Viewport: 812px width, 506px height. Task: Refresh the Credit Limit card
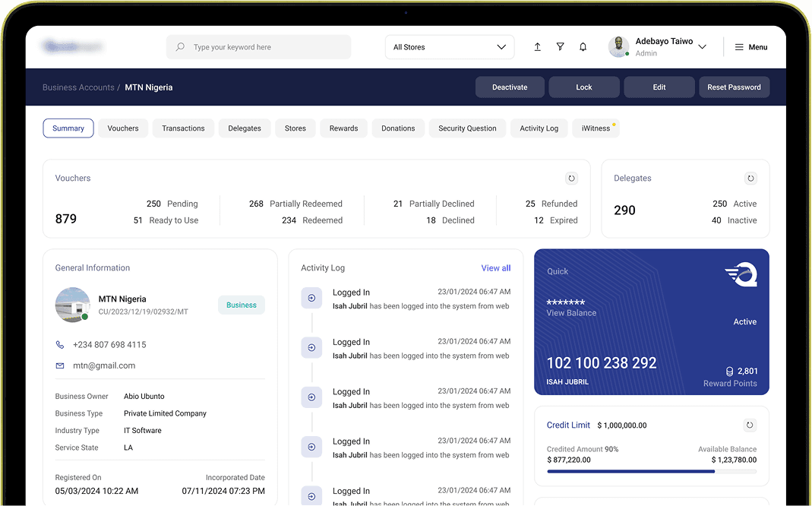750,425
